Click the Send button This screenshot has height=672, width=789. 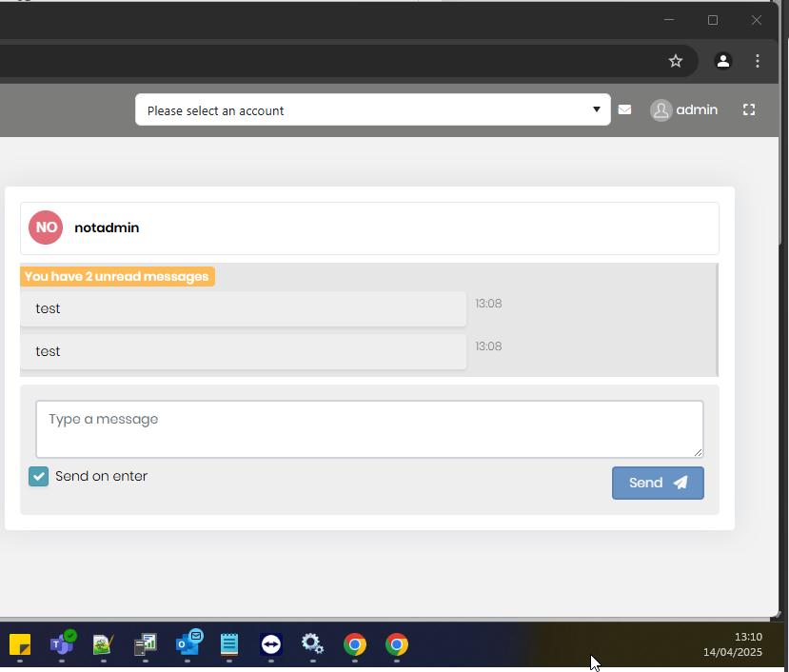[x=658, y=483]
